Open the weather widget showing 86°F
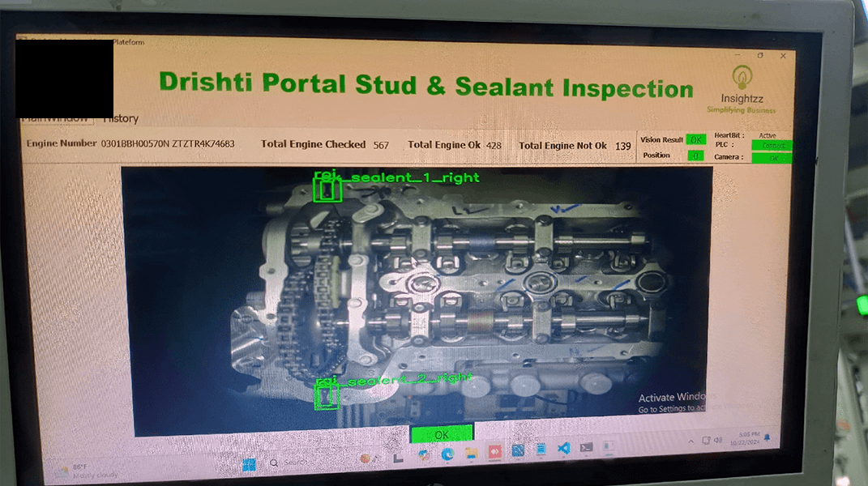The image size is (868, 486). (x=86, y=471)
